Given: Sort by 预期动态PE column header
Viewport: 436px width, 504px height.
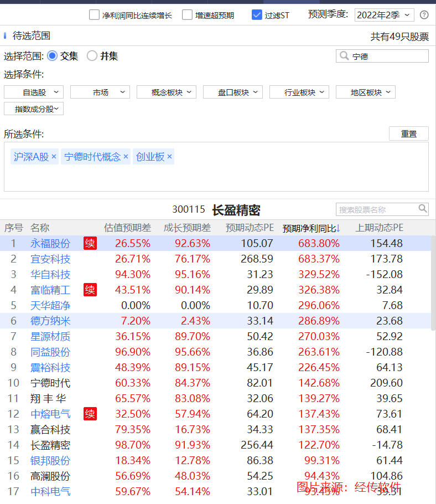Looking at the screenshot, I should (250, 228).
